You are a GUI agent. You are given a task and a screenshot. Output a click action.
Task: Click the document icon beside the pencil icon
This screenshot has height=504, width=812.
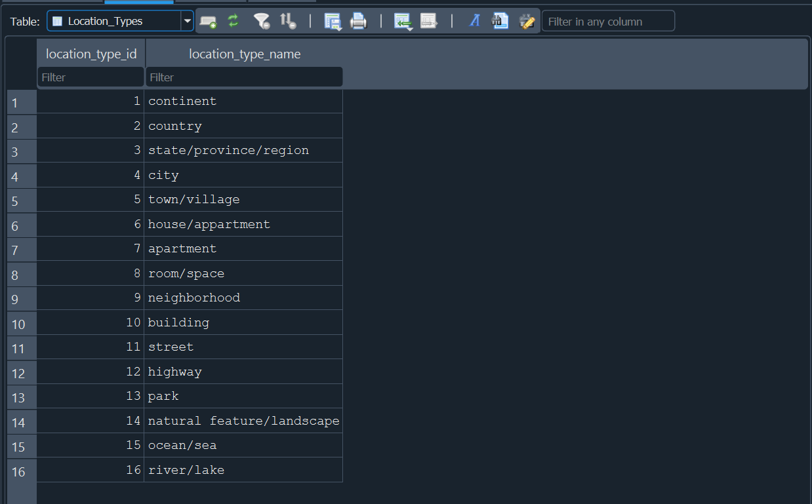(500, 21)
